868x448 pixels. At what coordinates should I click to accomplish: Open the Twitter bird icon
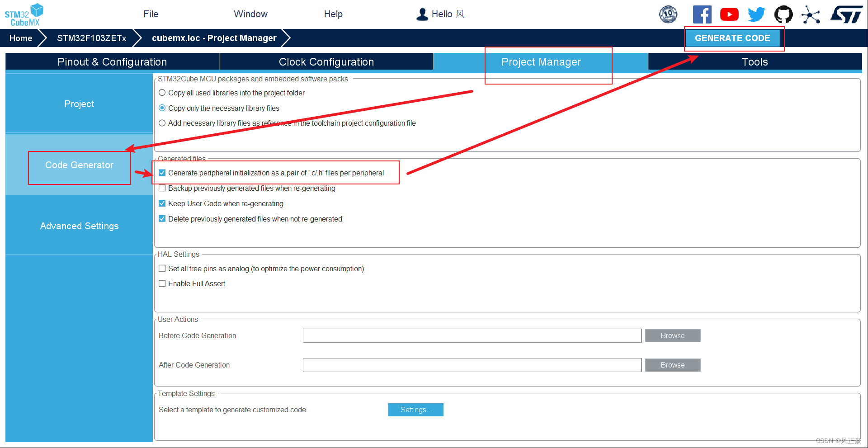click(x=756, y=14)
